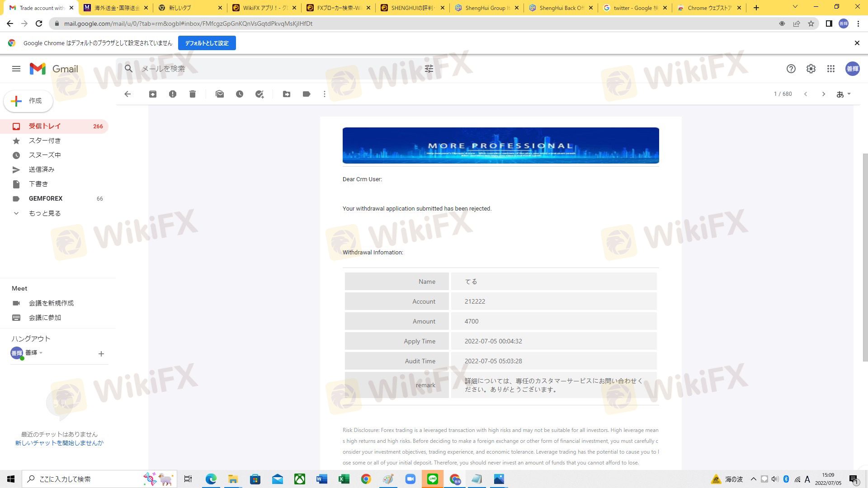Screen dimensions: 868x488
Task: Set Chrome as default デフォルトとして設定
Action: tap(207, 43)
